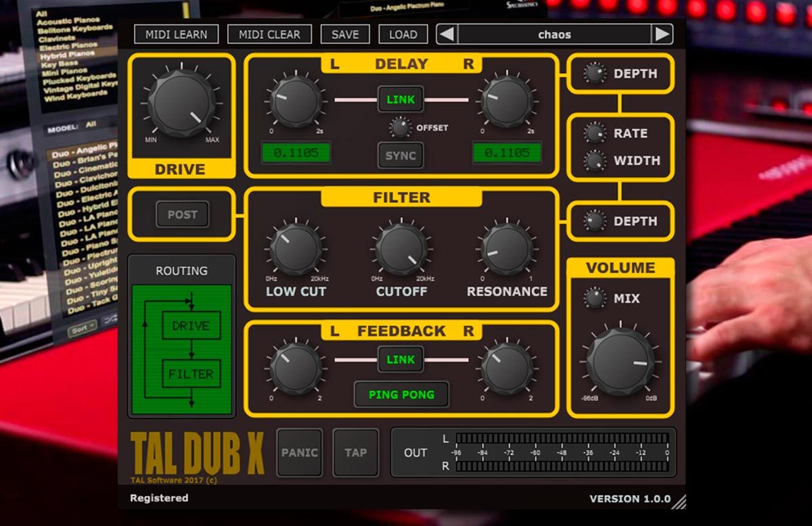
Task: Click the window resize grip beside VERSION 1.0.0
Action: 679,501
